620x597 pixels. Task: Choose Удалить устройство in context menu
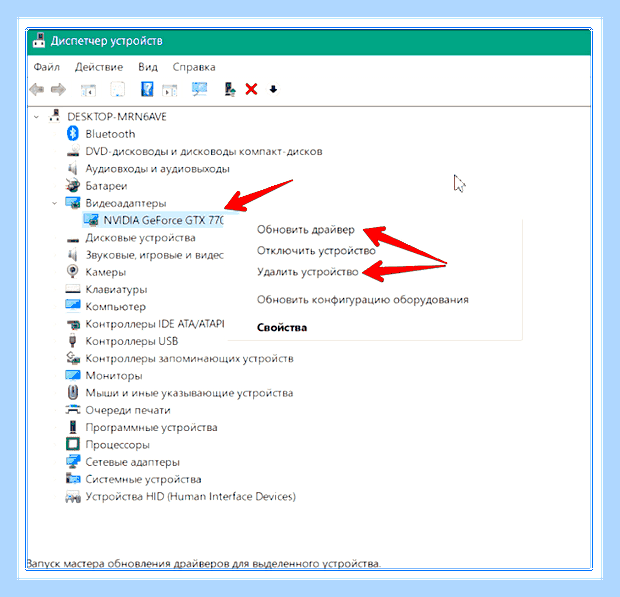[x=308, y=272]
